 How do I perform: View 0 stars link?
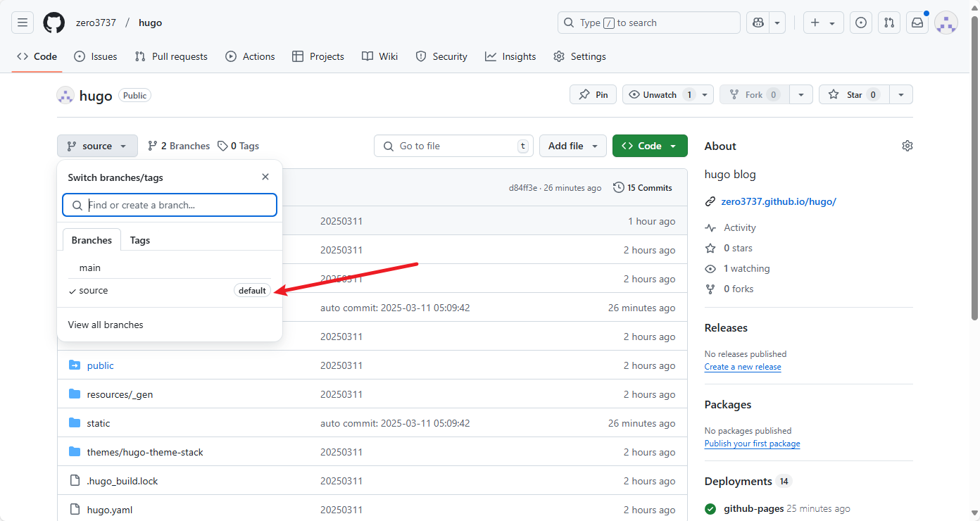(738, 248)
